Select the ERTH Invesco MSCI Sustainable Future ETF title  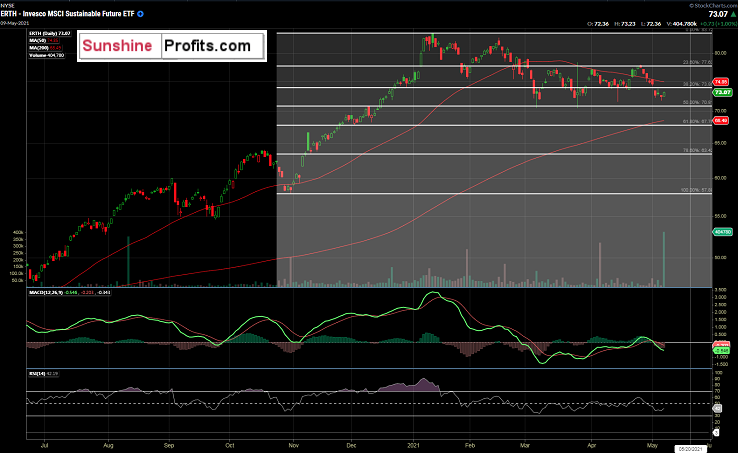[68, 14]
